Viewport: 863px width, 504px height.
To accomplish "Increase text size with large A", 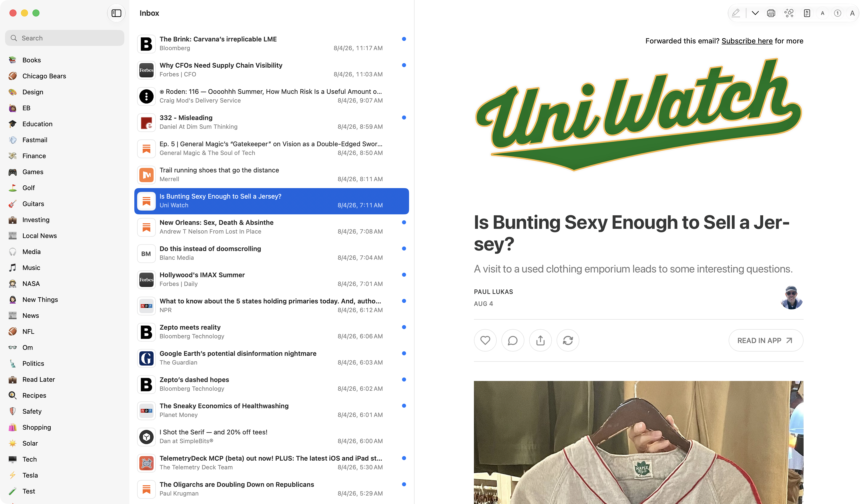I will pos(852,13).
